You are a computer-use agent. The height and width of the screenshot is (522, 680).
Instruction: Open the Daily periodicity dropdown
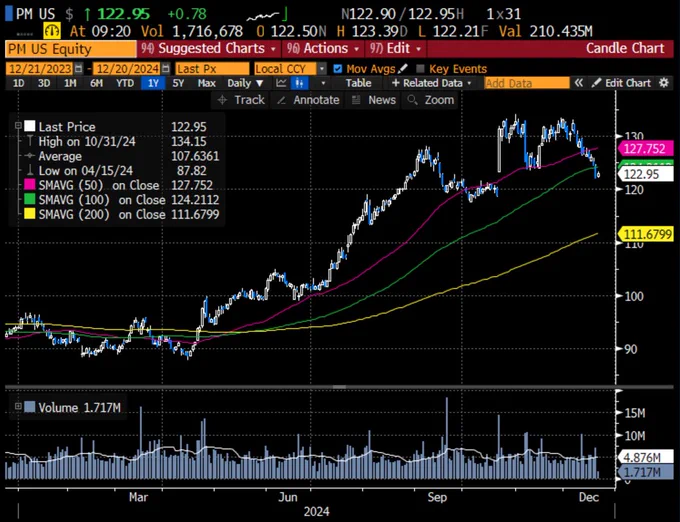245,83
